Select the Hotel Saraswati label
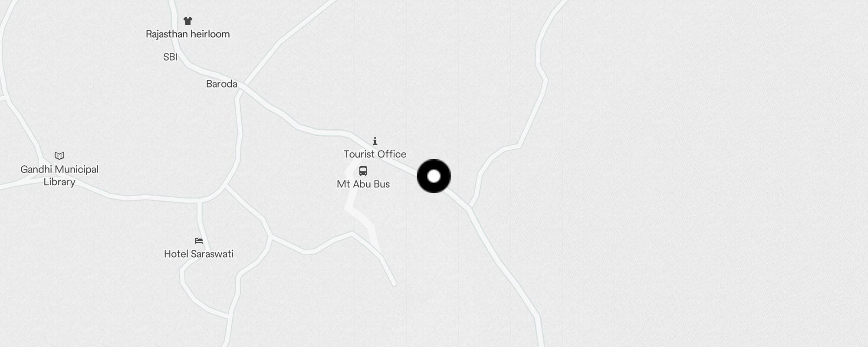This screenshot has height=347, width=868. coord(199,254)
